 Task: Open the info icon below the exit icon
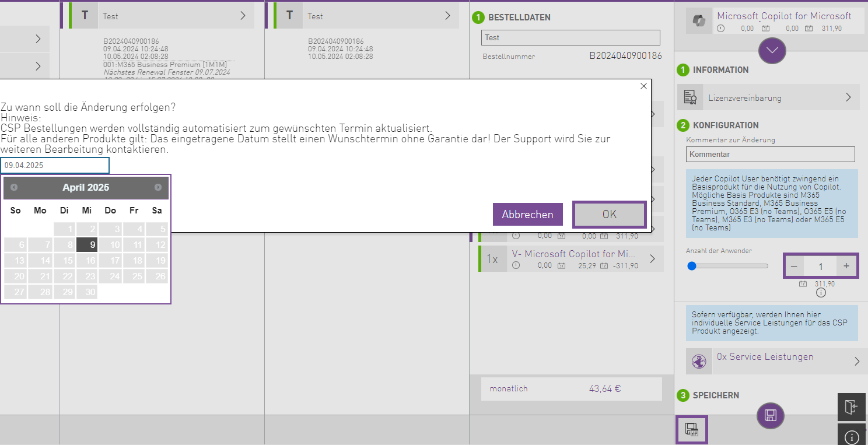(x=852, y=436)
